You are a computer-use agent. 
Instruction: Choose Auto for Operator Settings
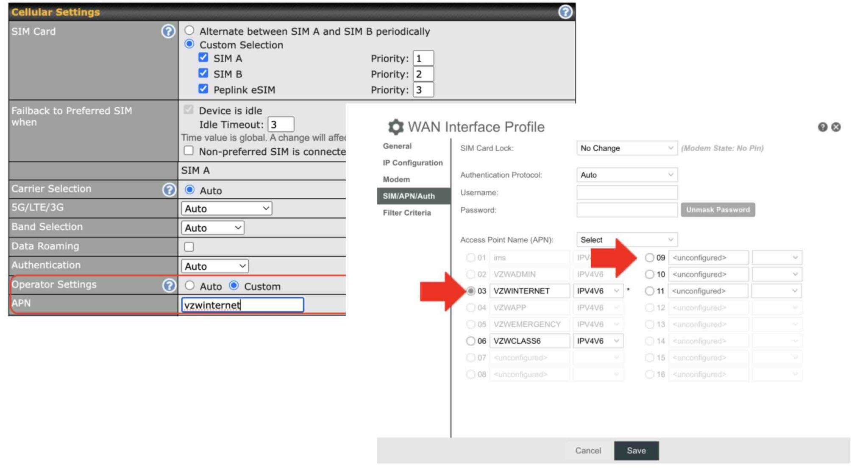point(189,286)
